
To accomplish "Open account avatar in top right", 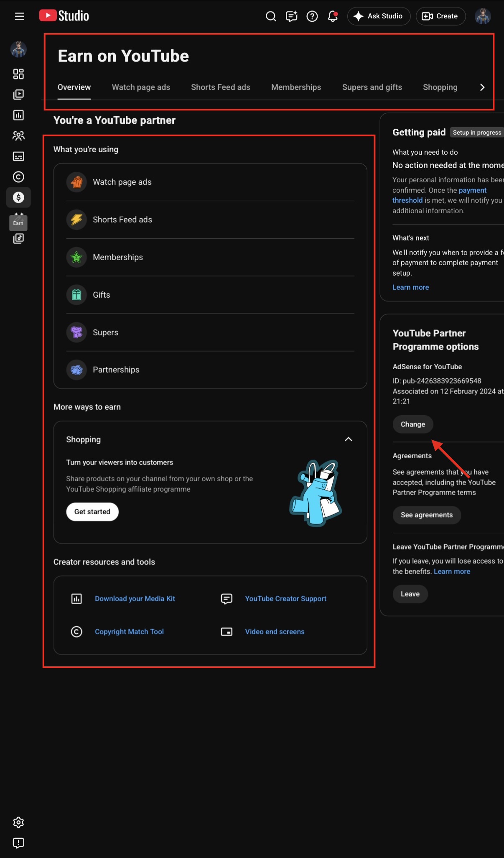I will (483, 16).
